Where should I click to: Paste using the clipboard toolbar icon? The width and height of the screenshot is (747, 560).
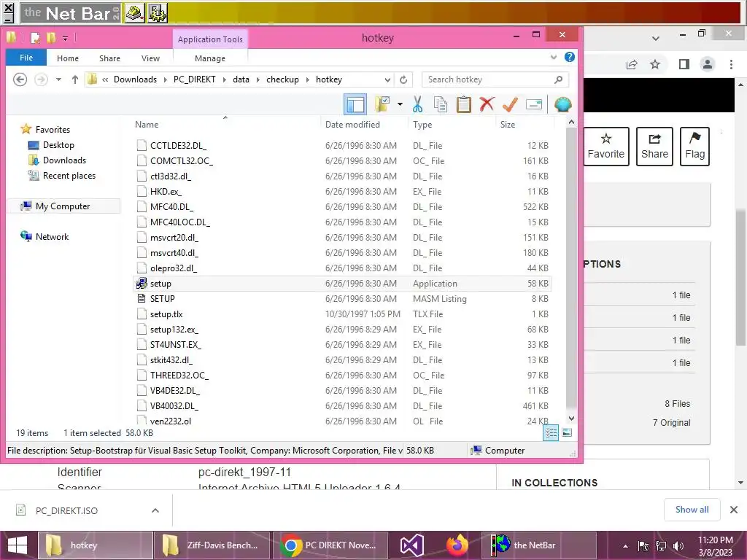(x=463, y=104)
